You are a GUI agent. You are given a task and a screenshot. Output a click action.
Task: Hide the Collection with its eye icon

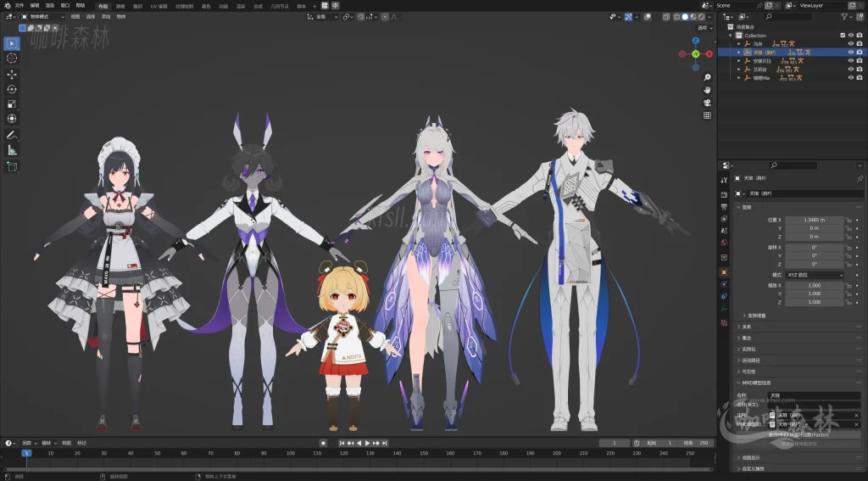pos(851,36)
